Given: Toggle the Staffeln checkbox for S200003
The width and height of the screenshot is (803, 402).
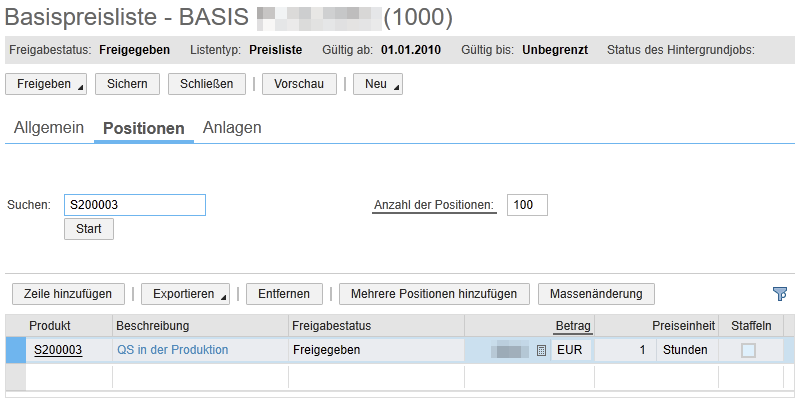Looking at the screenshot, I should [x=748, y=351].
